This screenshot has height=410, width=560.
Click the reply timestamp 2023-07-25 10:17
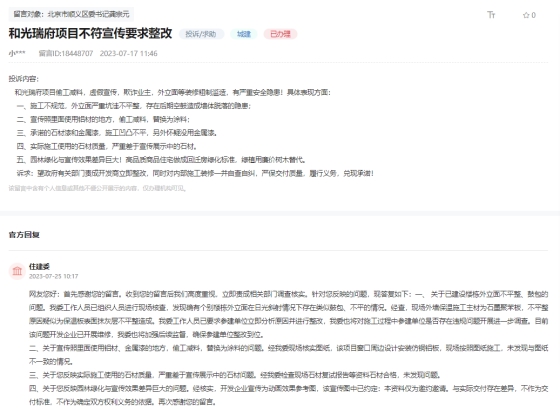click(54, 276)
